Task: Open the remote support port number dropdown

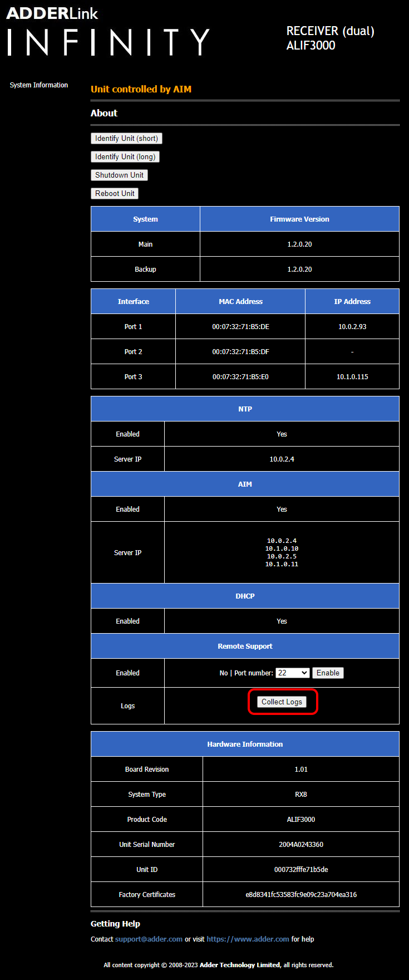Action: [293, 673]
